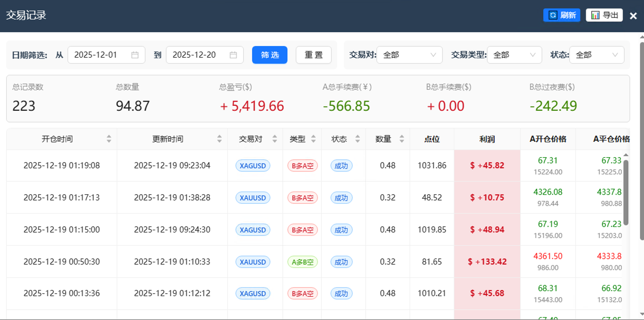The height and width of the screenshot is (320, 644).
Task: Select the 1031.86 点位 value
Action: pos(432,166)
